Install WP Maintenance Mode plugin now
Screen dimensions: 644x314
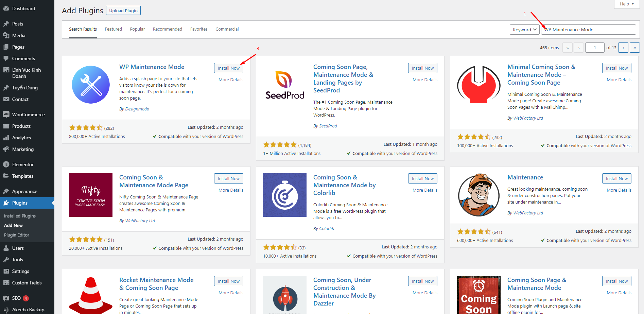click(x=228, y=68)
